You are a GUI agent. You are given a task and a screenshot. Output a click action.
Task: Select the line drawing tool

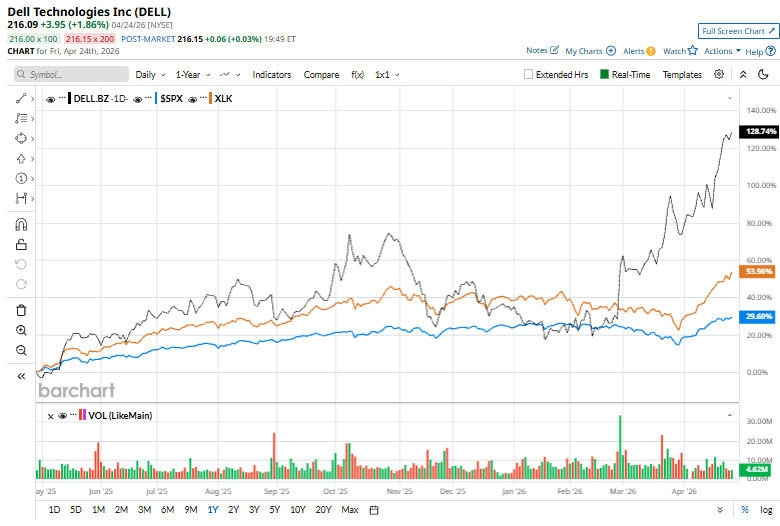click(21, 99)
